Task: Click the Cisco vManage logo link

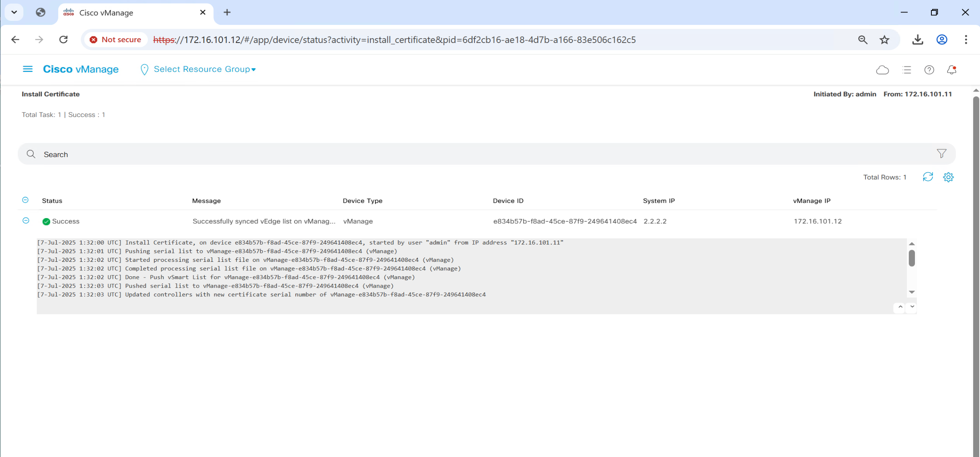Action: [x=81, y=69]
